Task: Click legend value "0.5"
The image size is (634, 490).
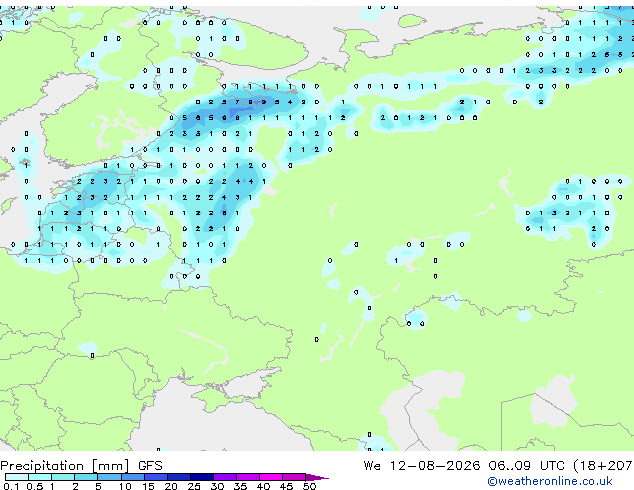Action: pyautogui.click(x=35, y=486)
